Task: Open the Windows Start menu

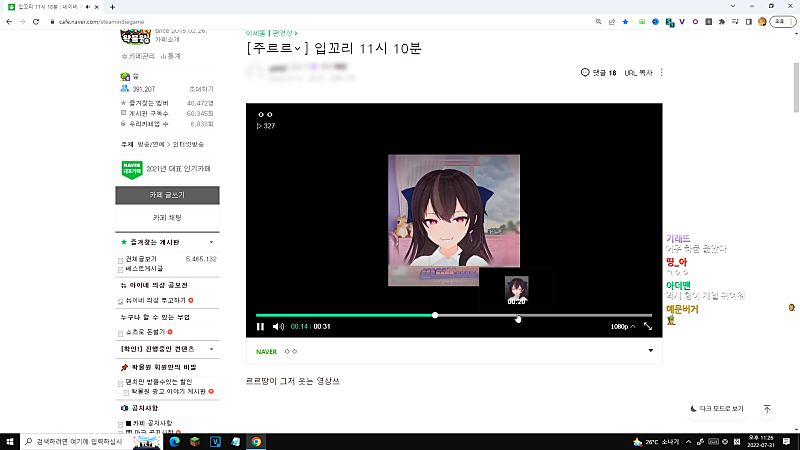Action: (x=10, y=441)
